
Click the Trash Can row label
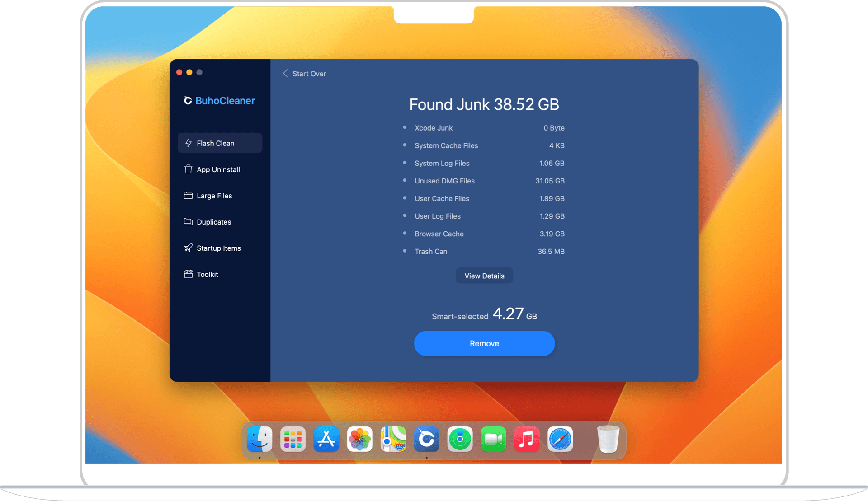pyautogui.click(x=431, y=251)
